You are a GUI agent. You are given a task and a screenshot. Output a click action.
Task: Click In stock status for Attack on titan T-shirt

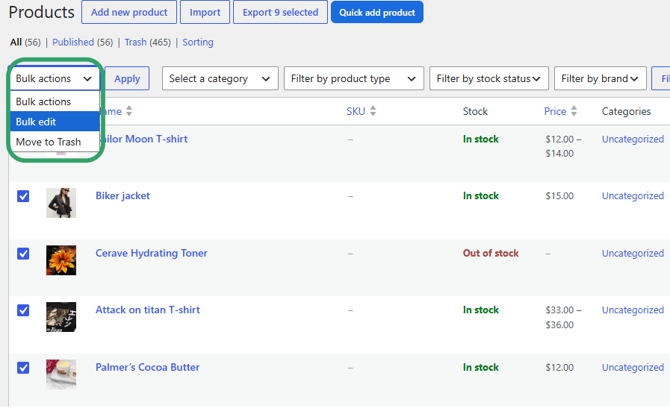coord(481,310)
